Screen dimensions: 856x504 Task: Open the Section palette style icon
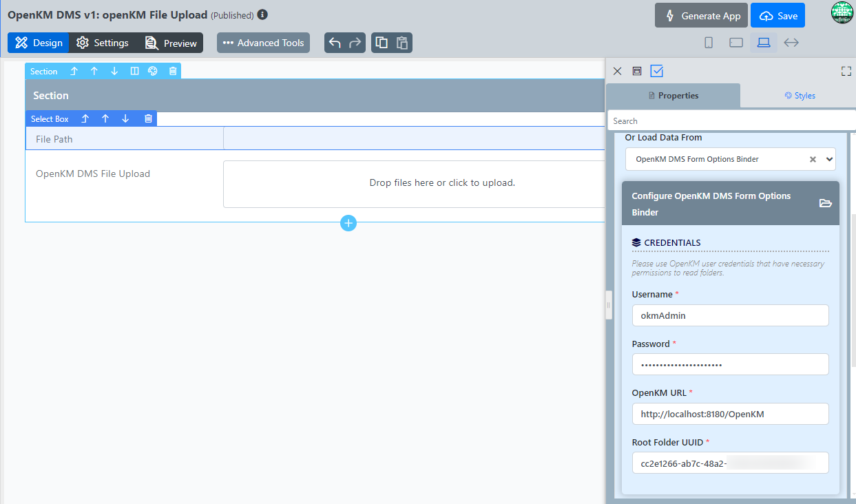(x=153, y=71)
